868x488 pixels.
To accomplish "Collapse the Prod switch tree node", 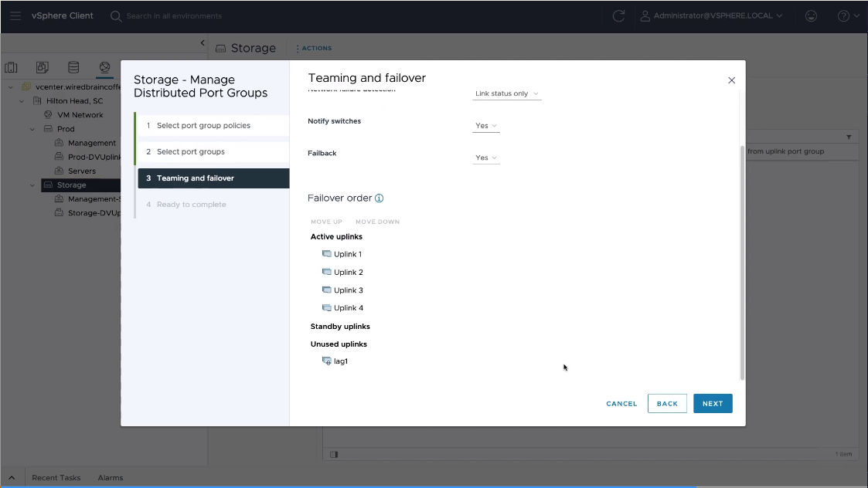I will [x=32, y=129].
